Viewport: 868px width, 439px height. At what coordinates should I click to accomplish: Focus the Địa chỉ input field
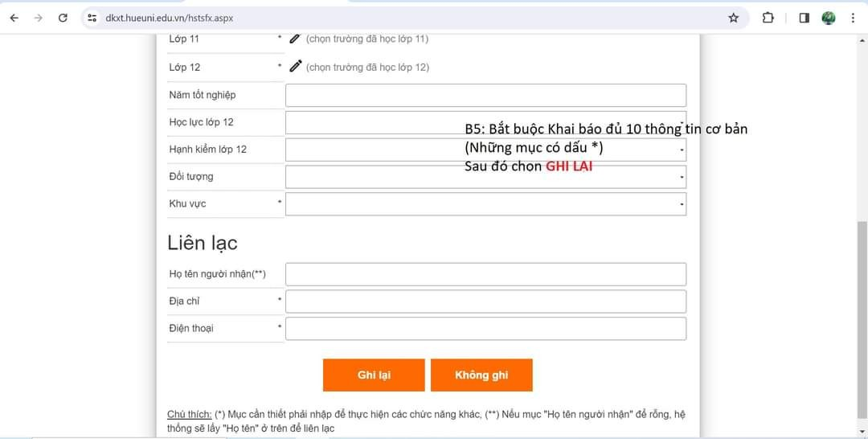[x=486, y=302]
